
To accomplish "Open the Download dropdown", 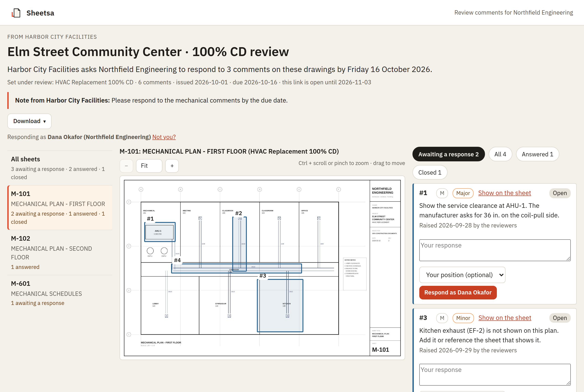I will pyautogui.click(x=29, y=121).
